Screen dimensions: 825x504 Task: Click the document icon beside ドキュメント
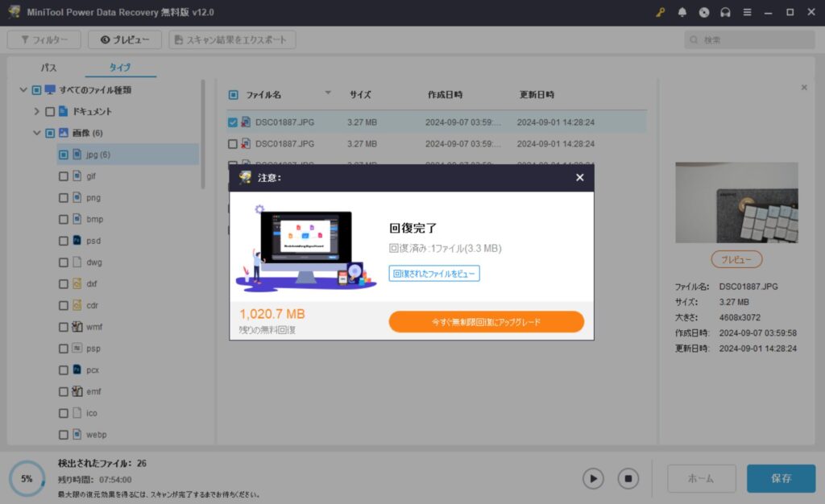click(64, 111)
